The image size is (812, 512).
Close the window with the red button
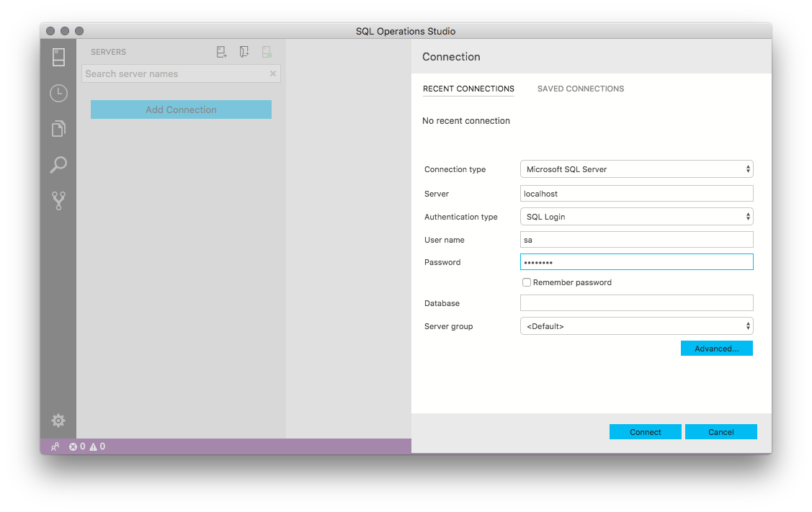pos(50,31)
